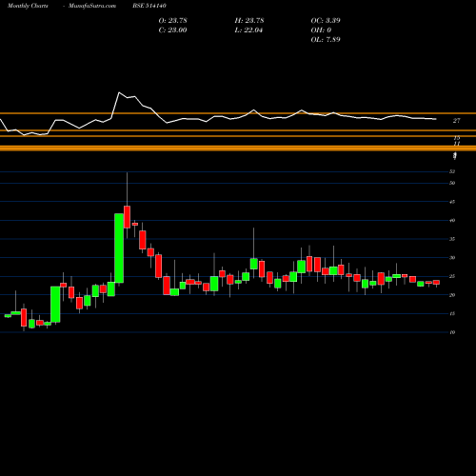The width and height of the screenshot is (476, 476).
Task: Click the price axis label 45
Action: 452,202
